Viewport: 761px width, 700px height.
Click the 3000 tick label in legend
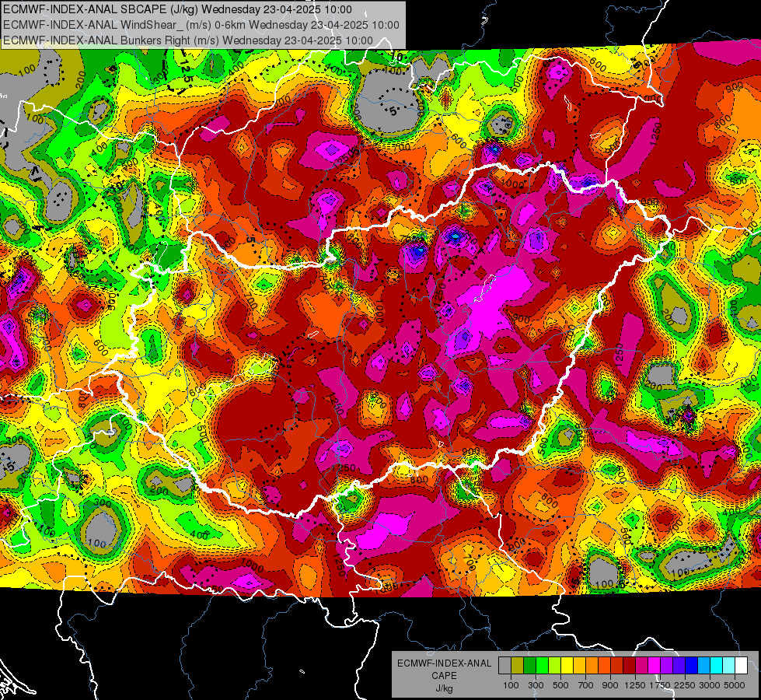pyautogui.click(x=710, y=685)
